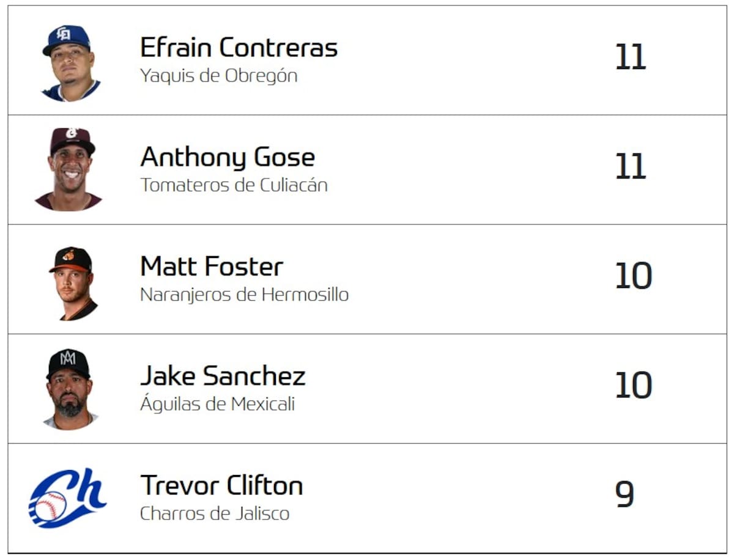
Task: Open Efrain Contreras player name link
Action: (239, 48)
